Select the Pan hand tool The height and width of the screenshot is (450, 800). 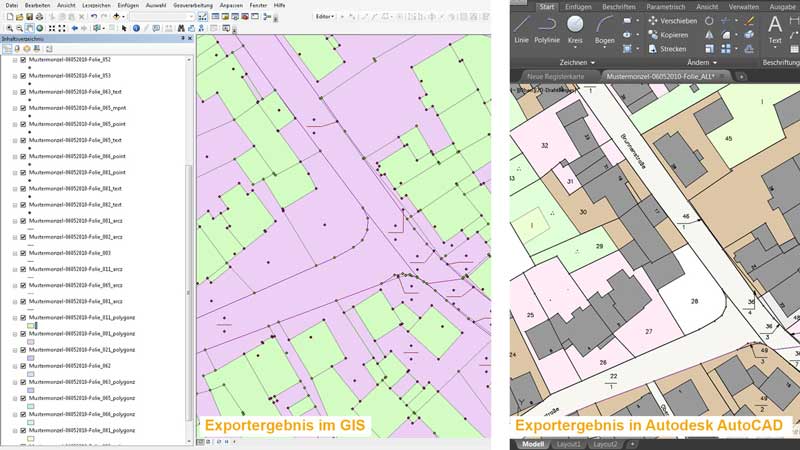tap(30, 29)
